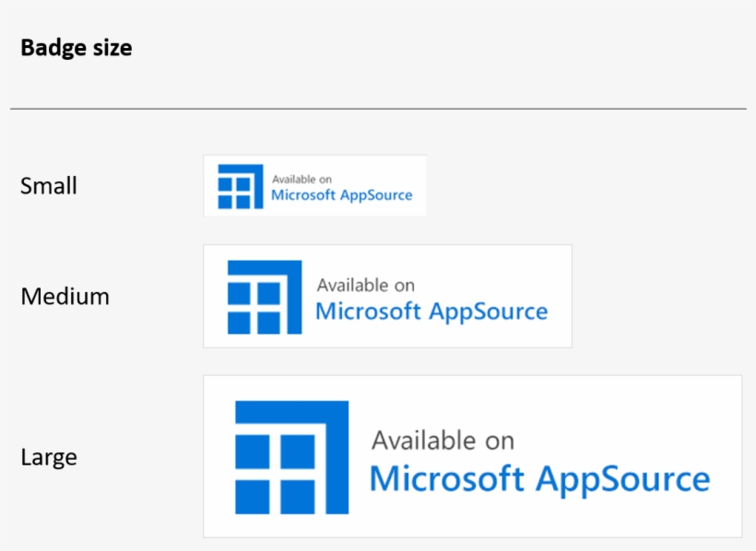Open the Microsoft AppSource link on the medium badge

(387, 296)
